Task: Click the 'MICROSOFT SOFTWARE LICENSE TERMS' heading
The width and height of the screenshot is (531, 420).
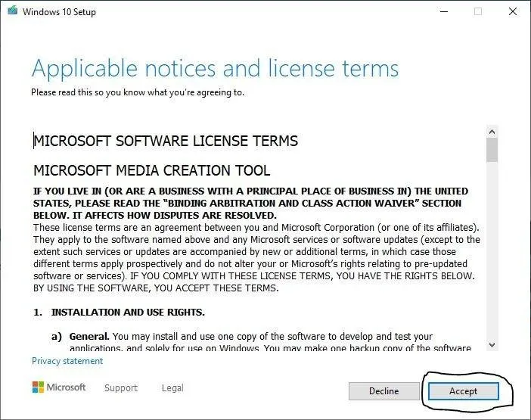Action: tap(166, 141)
